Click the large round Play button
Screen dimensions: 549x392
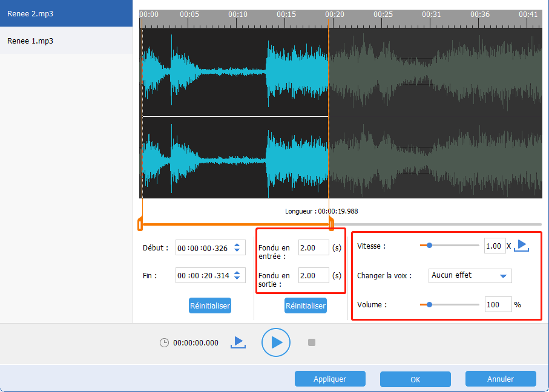tap(276, 342)
